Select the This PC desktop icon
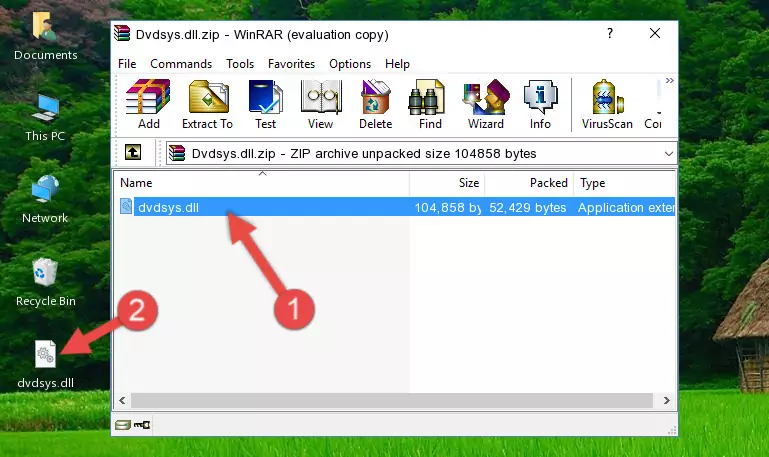Viewport: 769px width, 457px height. pyautogui.click(x=45, y=118)
